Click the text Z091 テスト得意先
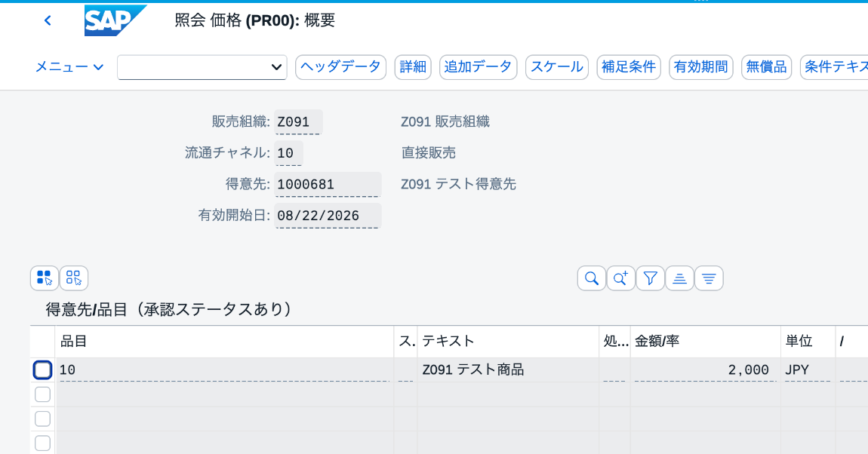The height and width of the screenshot is (454, 868). tap(458, 183)
